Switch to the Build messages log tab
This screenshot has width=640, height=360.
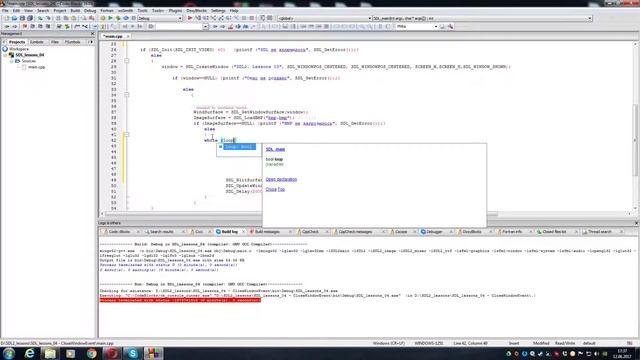pos(267,232)
